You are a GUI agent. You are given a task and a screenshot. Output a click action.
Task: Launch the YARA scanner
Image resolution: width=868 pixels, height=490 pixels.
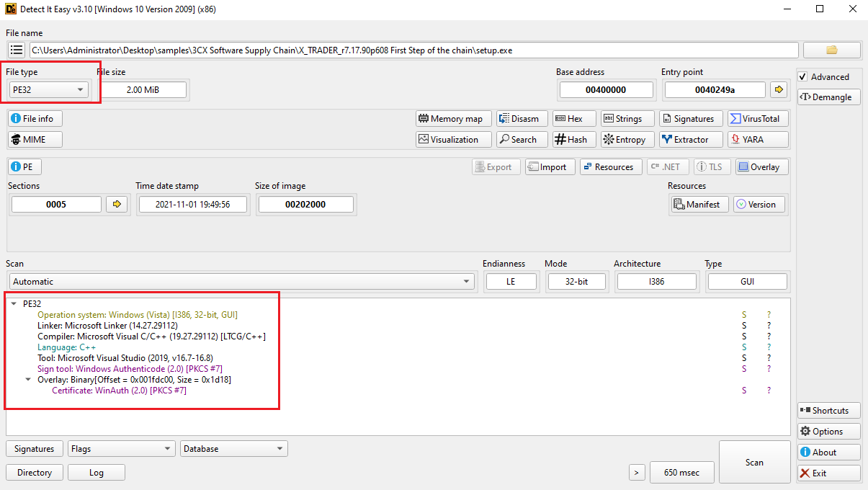[x=758, y=140]
